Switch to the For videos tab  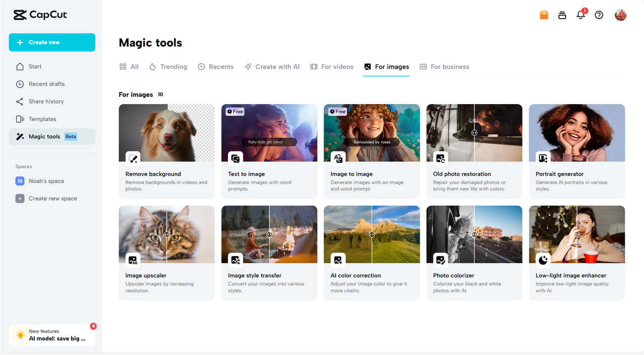tap(332, 67)
